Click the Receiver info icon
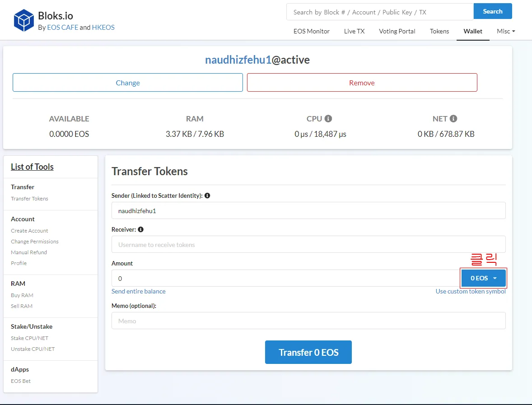The height and width of the screenshot is (405, 532). coord(141,229)
